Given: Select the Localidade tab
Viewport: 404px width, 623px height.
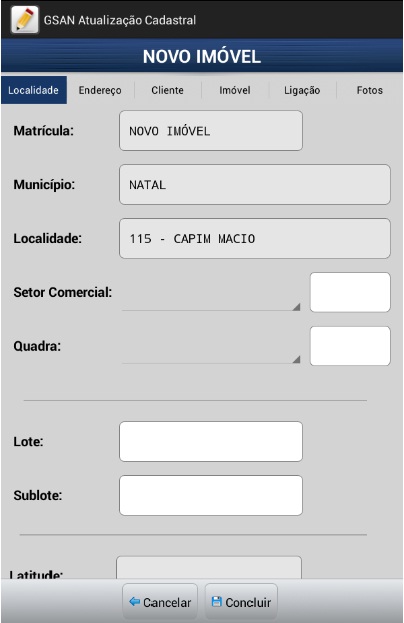Looking at the screenshot, I should tap(34, 90).
